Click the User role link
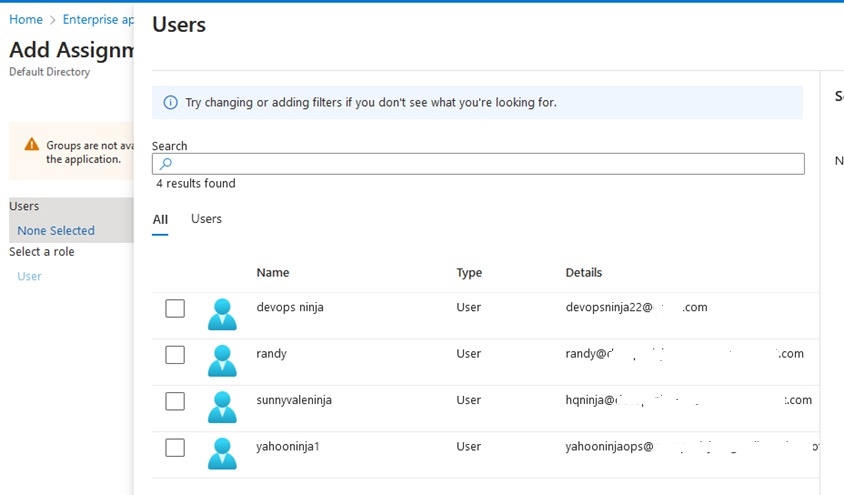Image resolution: width=844 pixels, height=495 pixels. pyautogui.click(x=30, y=276)
